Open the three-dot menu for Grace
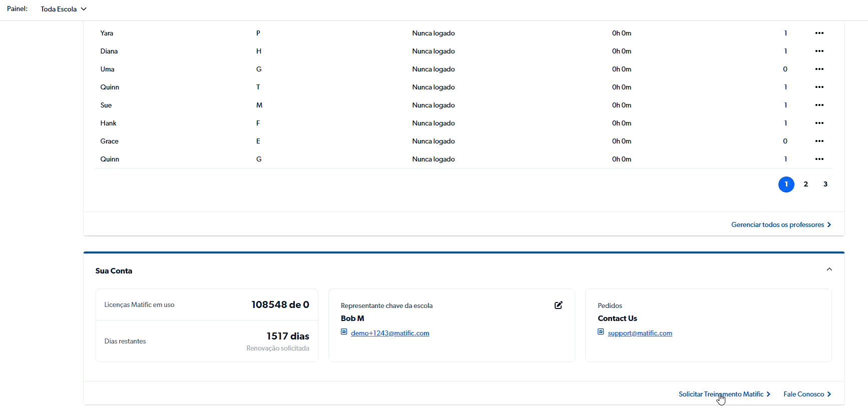Image resolution: width=868 pixels, height=412 pixels. [x=819, y=141]
